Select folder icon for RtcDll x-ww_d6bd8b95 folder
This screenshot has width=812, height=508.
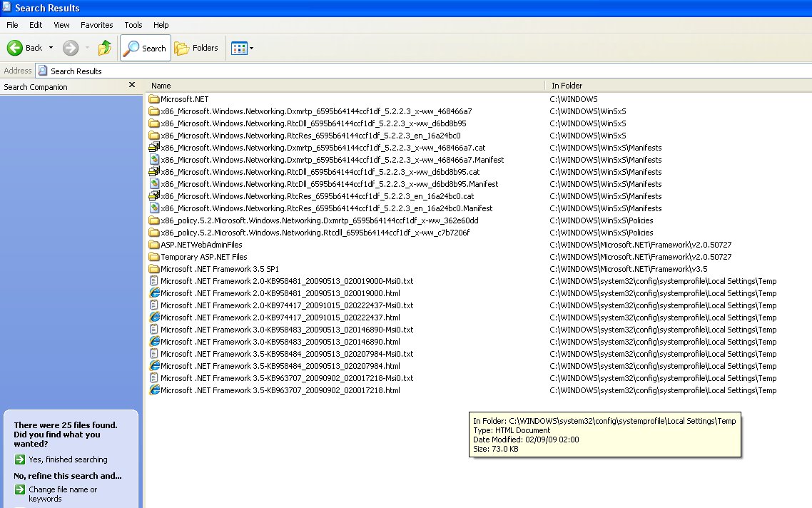pyautogui.click(x=154, y=123)
